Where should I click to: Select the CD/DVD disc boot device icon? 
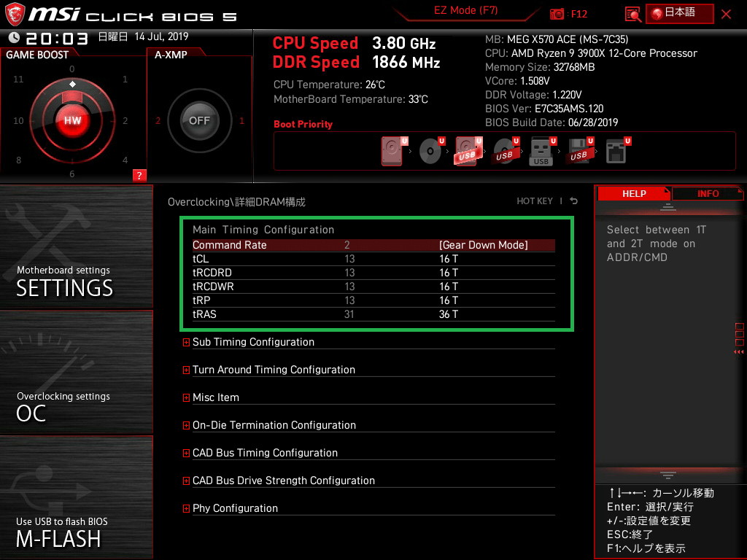click(x=432, y=151)
